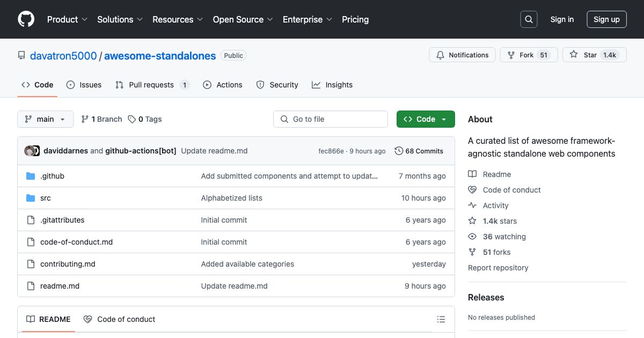Select the src folder icon

coord(31,198)
